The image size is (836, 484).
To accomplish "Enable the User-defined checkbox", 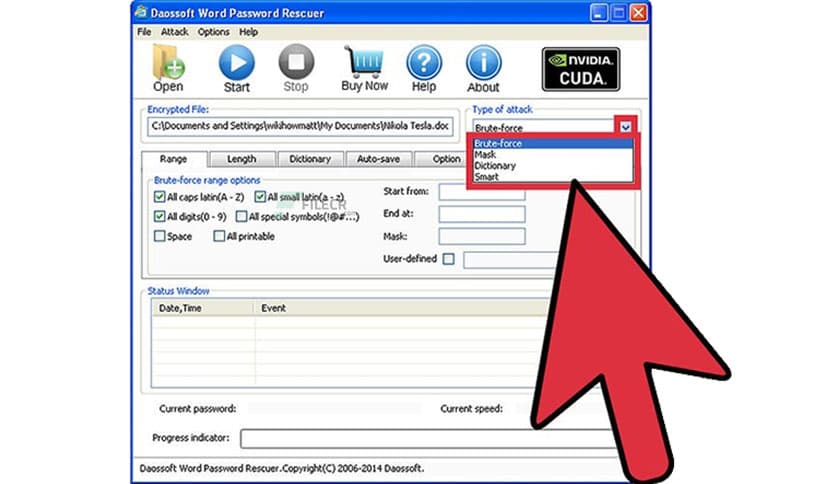I will coord(449,259).
